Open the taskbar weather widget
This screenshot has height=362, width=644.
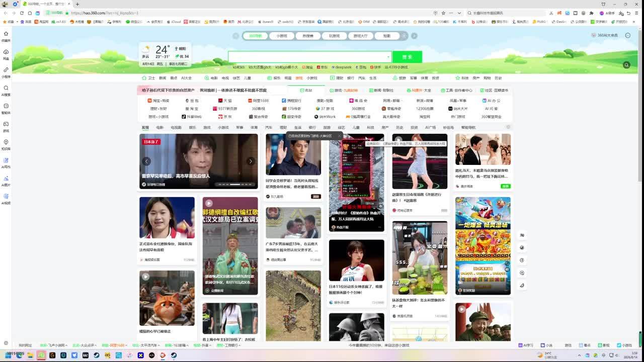click(547, 355)
